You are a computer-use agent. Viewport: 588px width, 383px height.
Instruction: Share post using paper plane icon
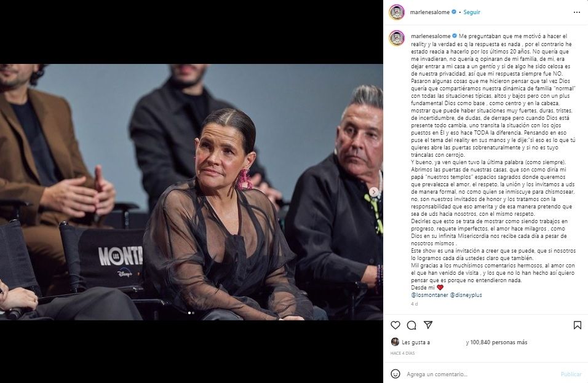(x=428, y=325)
